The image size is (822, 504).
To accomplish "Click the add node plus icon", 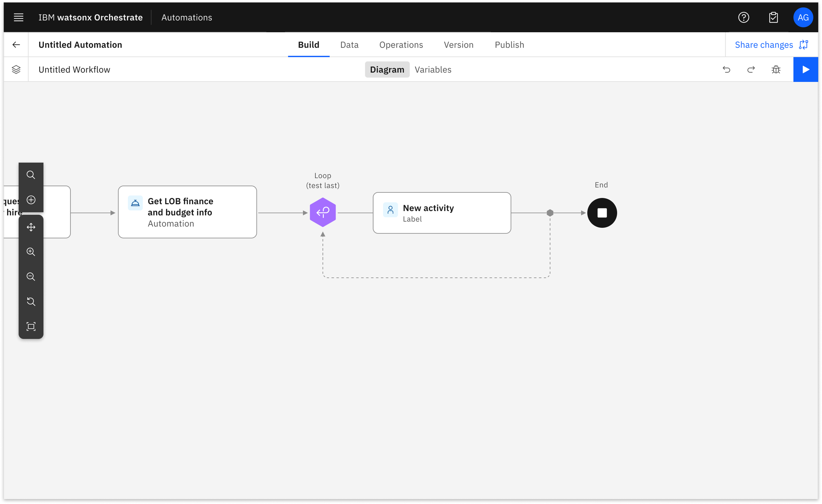I will (31, 200).
